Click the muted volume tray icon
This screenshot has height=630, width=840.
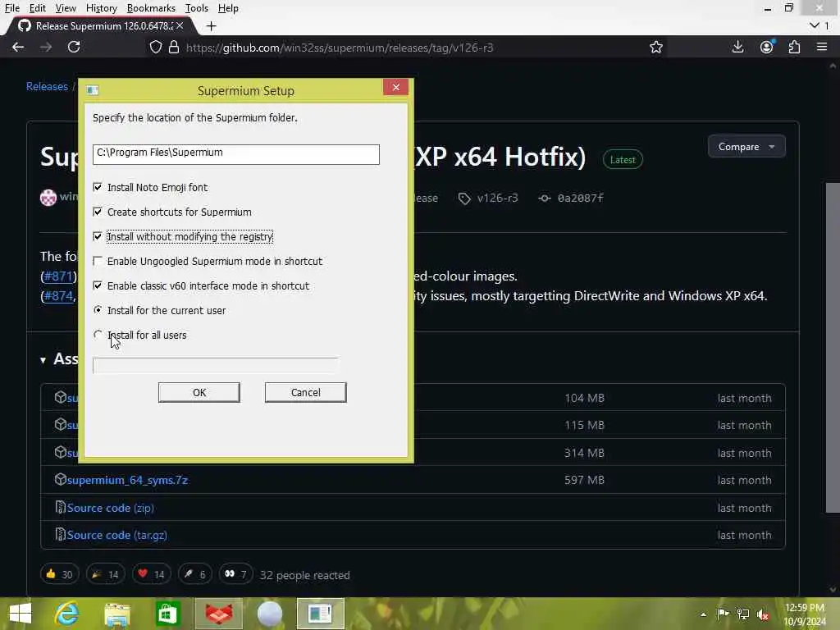tap(763, 614)
